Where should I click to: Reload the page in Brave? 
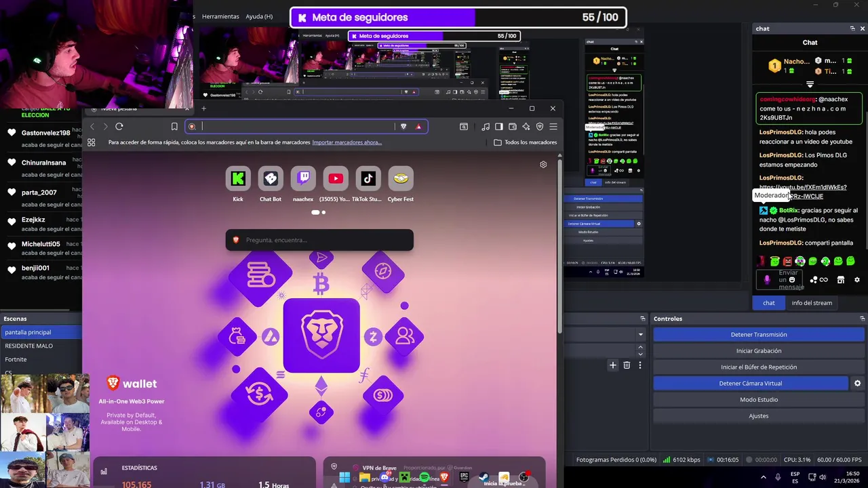point(119,126)
